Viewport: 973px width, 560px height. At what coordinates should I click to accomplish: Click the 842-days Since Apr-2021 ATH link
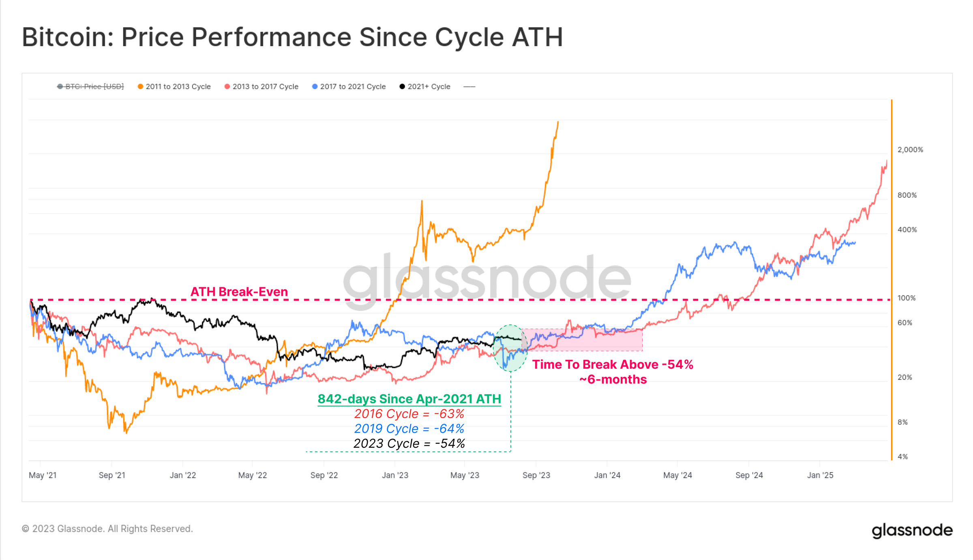point(409,399)
